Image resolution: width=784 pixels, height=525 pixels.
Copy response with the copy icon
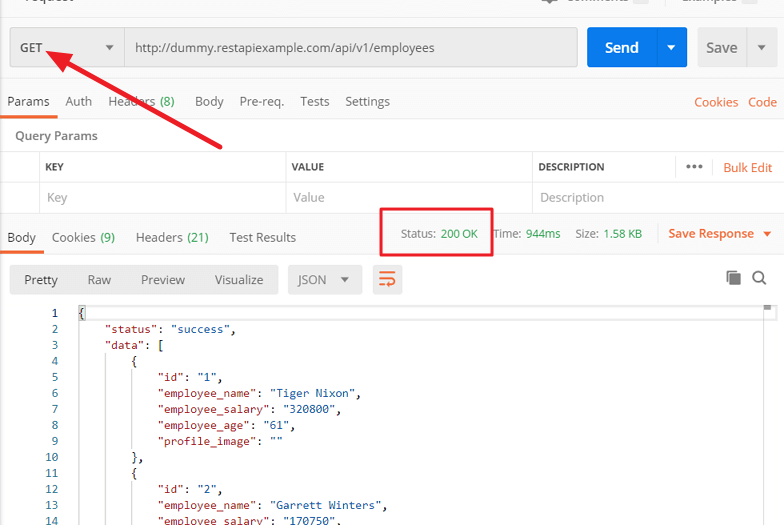pos(734,278)
